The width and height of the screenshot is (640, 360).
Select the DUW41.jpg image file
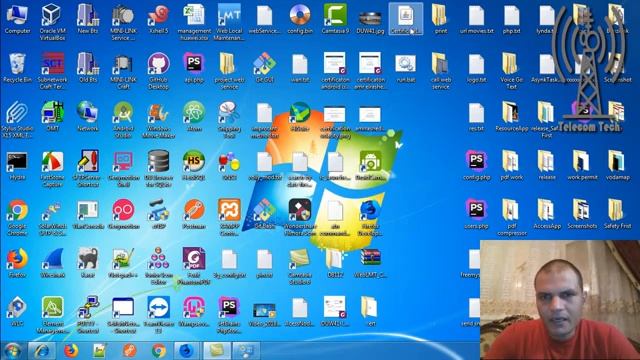coord(370,22)
